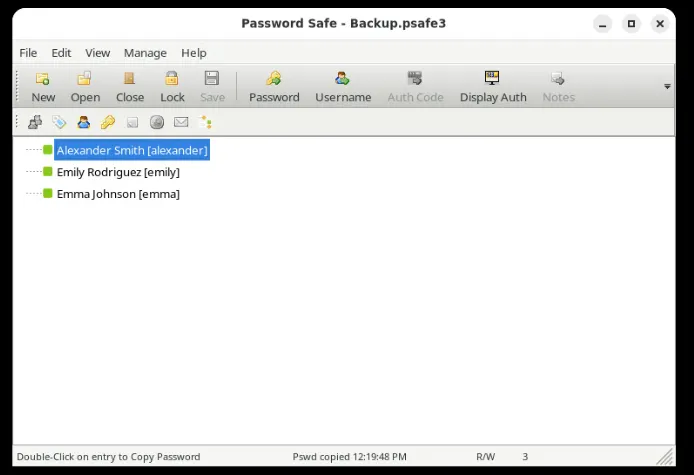Image resolution: width=694 pixels, height=475 pixels.
Task: Open the Edit menu
Action: [x=61, y=53]
